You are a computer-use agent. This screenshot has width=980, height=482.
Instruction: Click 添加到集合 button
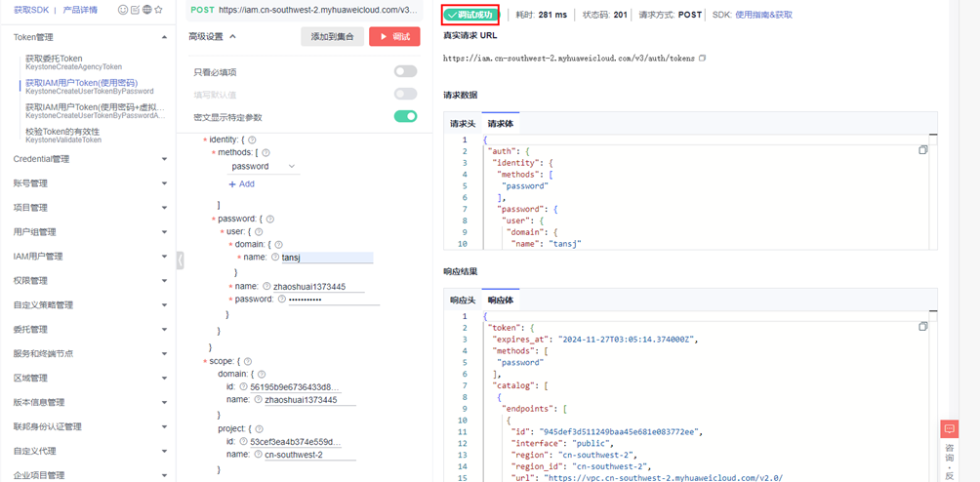point(333,37)
